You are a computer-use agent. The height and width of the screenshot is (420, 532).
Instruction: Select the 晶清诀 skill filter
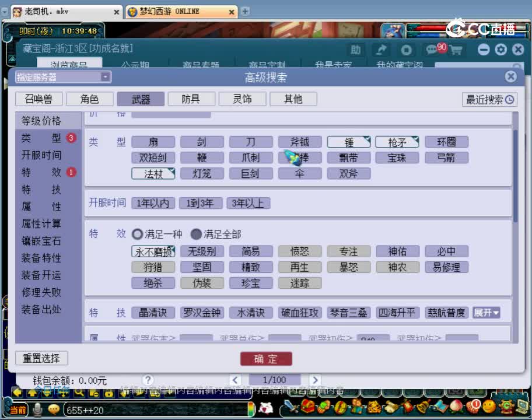tap(153, 313)
